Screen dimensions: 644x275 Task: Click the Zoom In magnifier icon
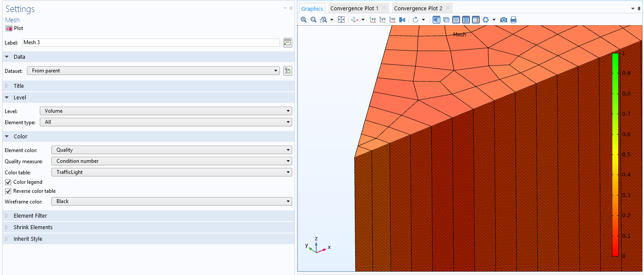point(303,20)
